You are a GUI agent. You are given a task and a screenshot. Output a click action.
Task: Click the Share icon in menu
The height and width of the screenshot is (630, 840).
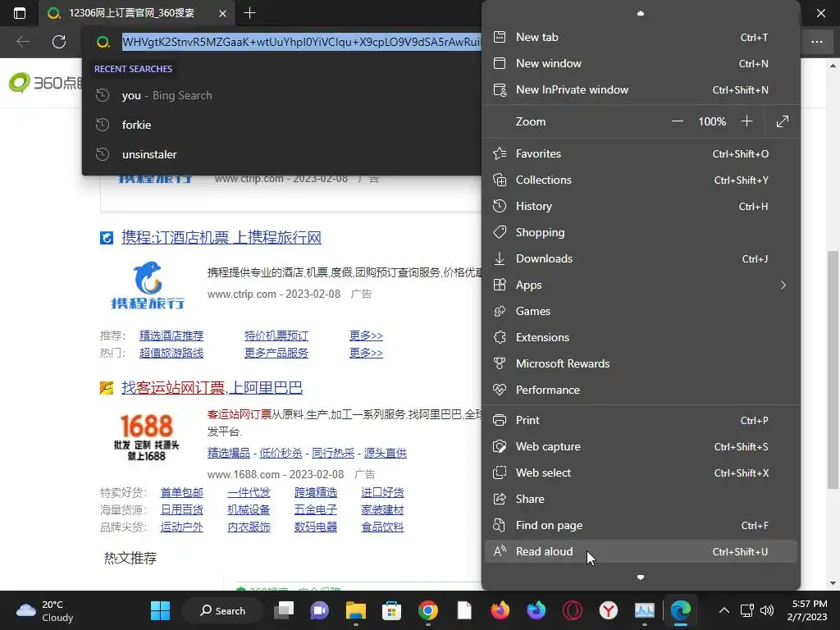pyautogui.click(x=500, y=499)
